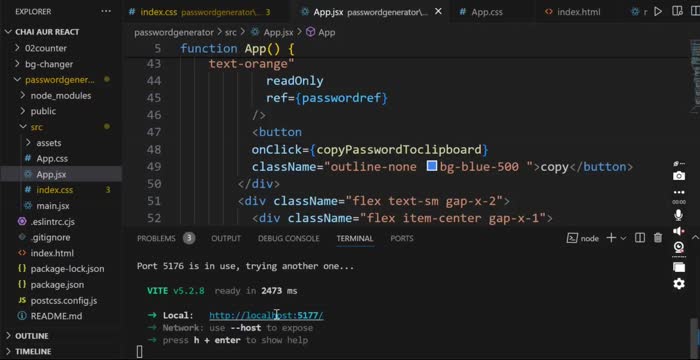Open terminal launch profile dropdown arrow
700x360 pixels.
(x=624, y=239)
